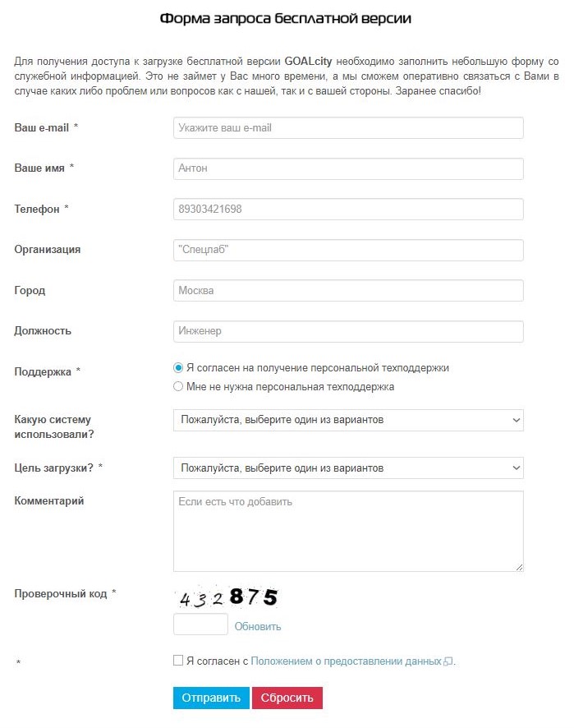Click the 'Должность' input field

(x=348, y=331)
